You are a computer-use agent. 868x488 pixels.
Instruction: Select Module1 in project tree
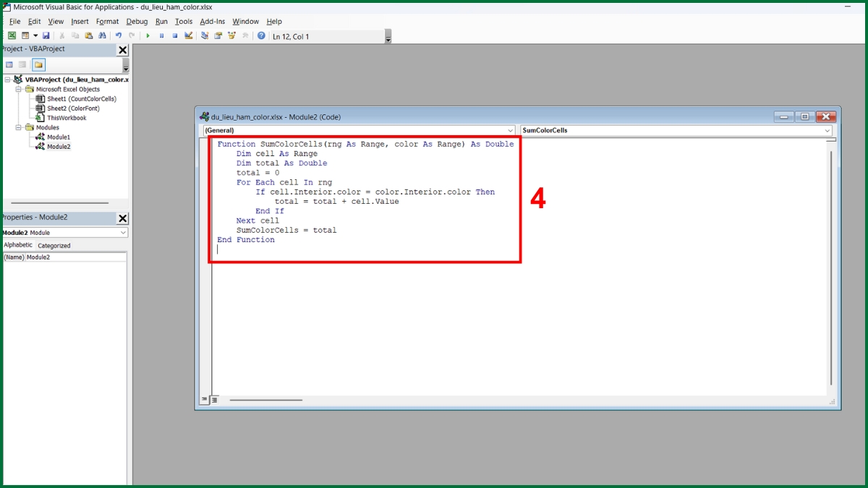click(53, 137)
